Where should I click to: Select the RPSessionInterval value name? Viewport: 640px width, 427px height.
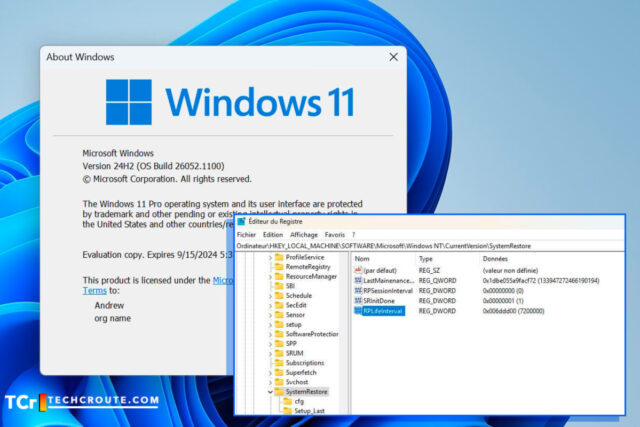click(x=388, y=291)
